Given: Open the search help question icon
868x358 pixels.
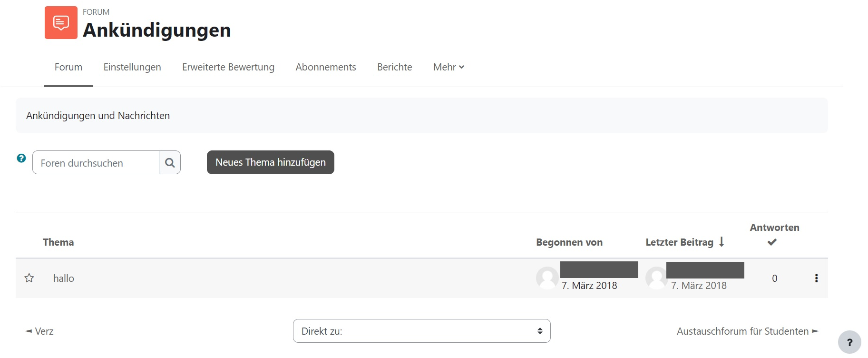Looking at the screenshot, I should click(x=21, y=158).
